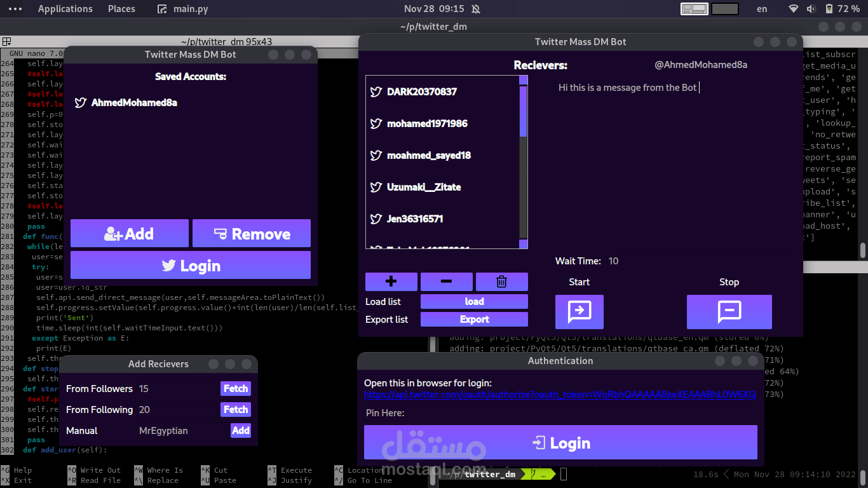Click the 'Recievers:' heading in the main window
This screenshot has width=868, height=488.
click(x=541, y=65)
